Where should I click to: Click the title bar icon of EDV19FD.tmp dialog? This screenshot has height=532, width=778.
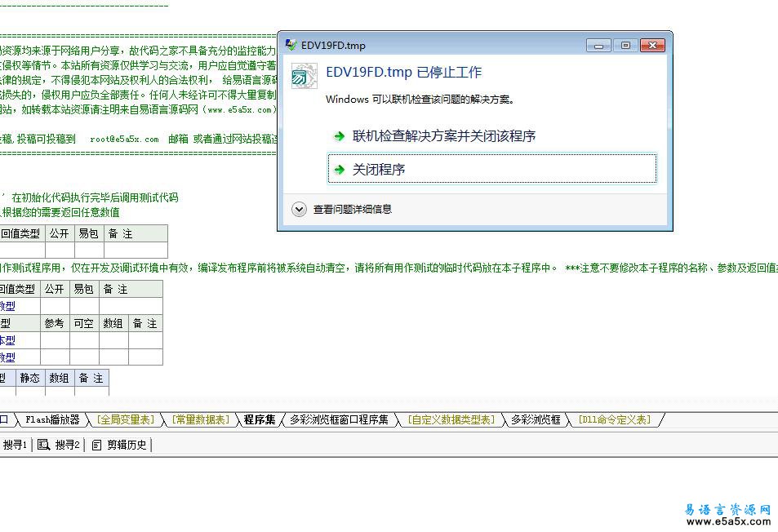tap(291, 45)
